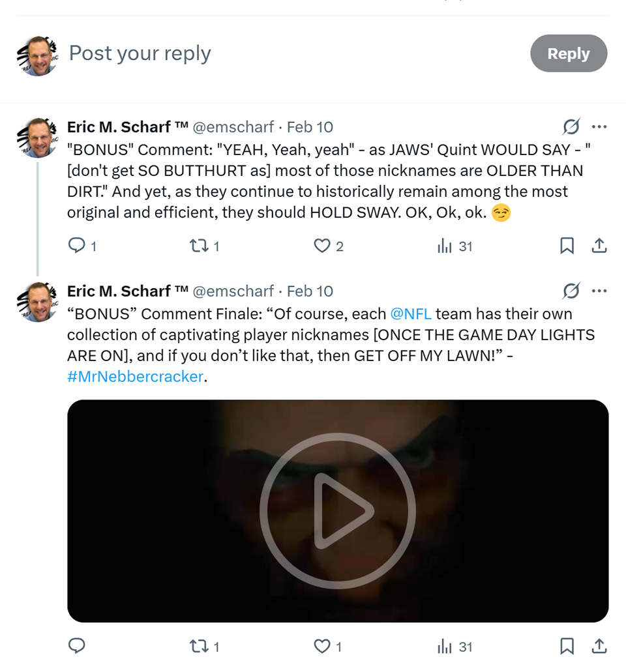Bookmark the Comment Finale tweet
This screenshot has height=672, width=626.
[567, 646]
